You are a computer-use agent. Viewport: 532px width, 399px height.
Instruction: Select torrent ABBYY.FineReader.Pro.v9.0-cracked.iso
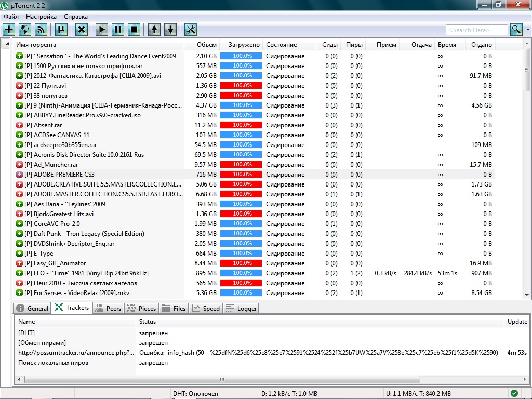(255, 115)
